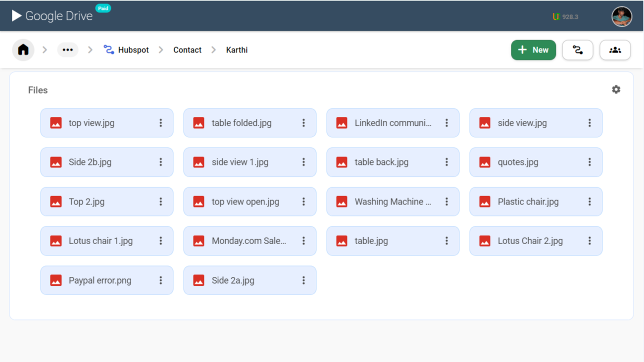The height and width of the screenshot is (362, 644).
Task: Go to the home folder icon
Action: (x=23, y=50)
